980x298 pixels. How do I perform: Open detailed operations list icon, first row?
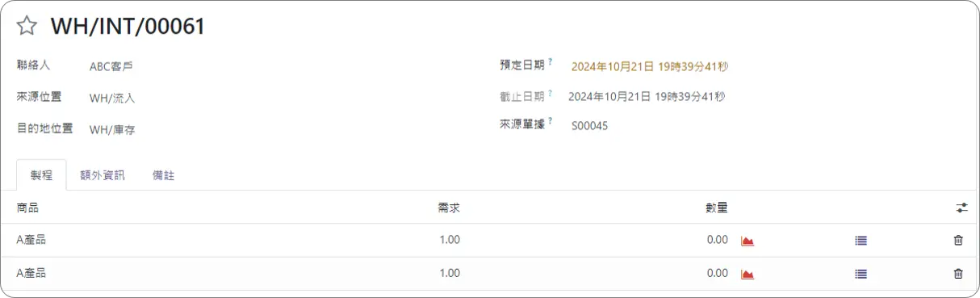(x=861, y=241)
